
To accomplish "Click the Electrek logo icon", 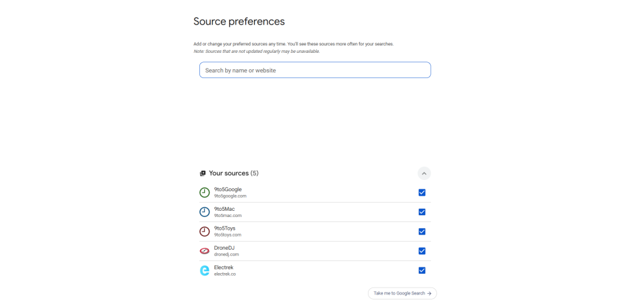I will [204, 271].
